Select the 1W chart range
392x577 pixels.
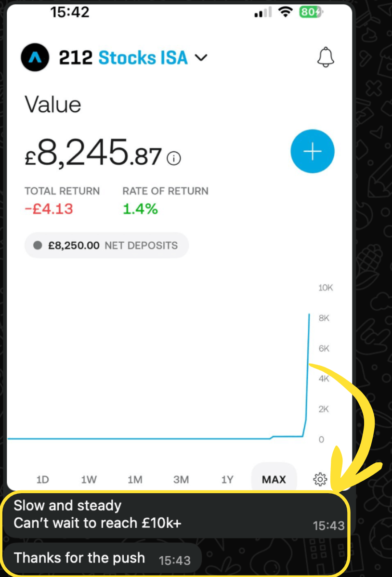click(x=89, y=480)
